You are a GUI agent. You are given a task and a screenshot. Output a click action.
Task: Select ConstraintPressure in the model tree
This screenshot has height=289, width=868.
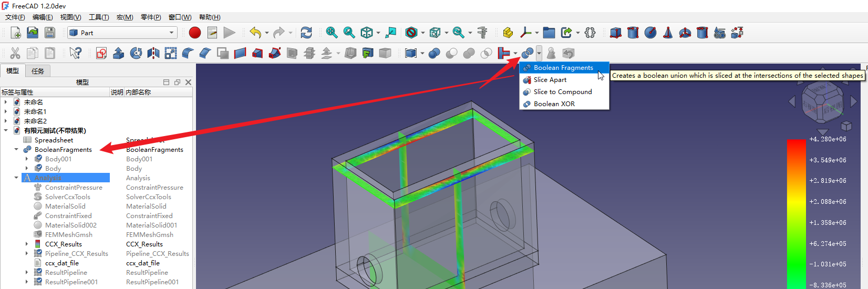[74, 188]
